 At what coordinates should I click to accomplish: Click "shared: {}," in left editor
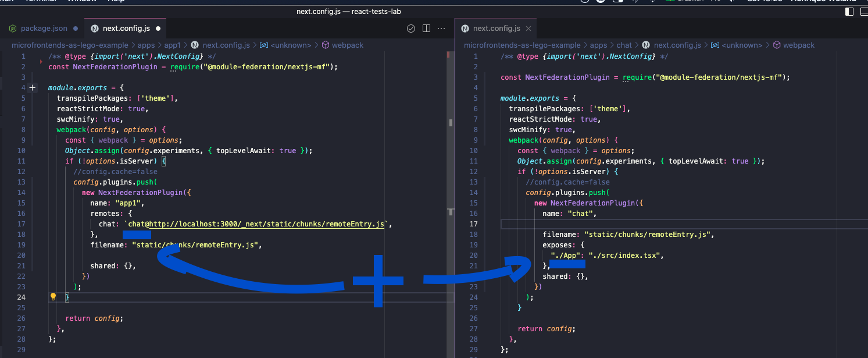[113, 266]
